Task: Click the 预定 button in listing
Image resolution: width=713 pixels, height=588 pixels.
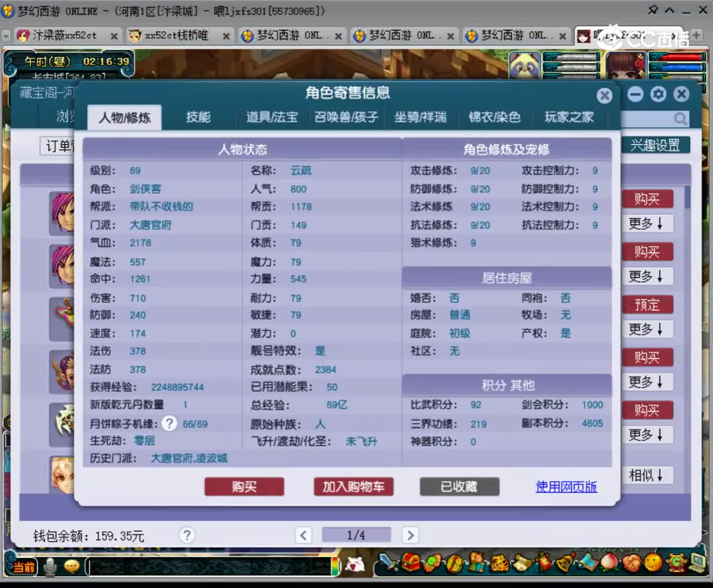Action: tap(647, 305)
